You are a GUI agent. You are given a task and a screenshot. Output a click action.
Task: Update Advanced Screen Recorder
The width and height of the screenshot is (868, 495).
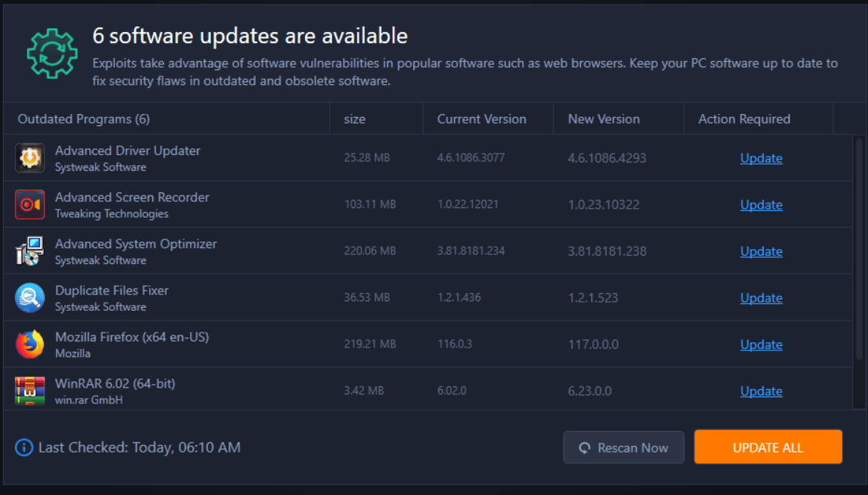761,204
